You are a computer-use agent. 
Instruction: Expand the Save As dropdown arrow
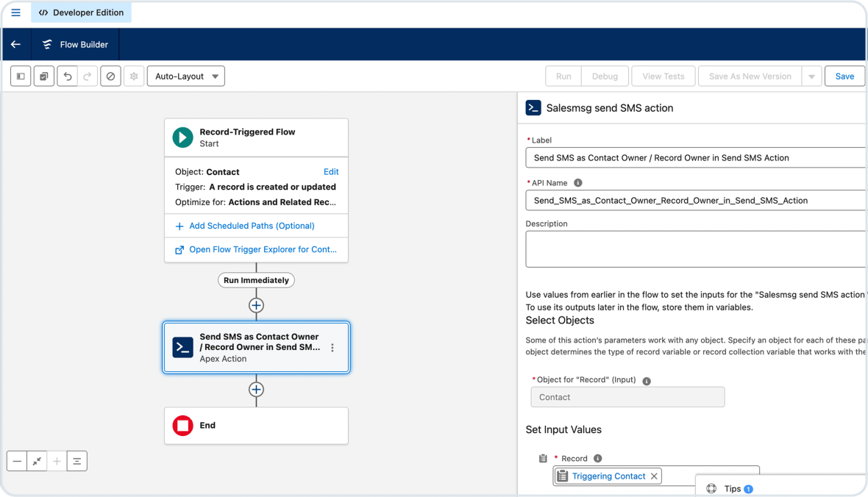[811, 76]
